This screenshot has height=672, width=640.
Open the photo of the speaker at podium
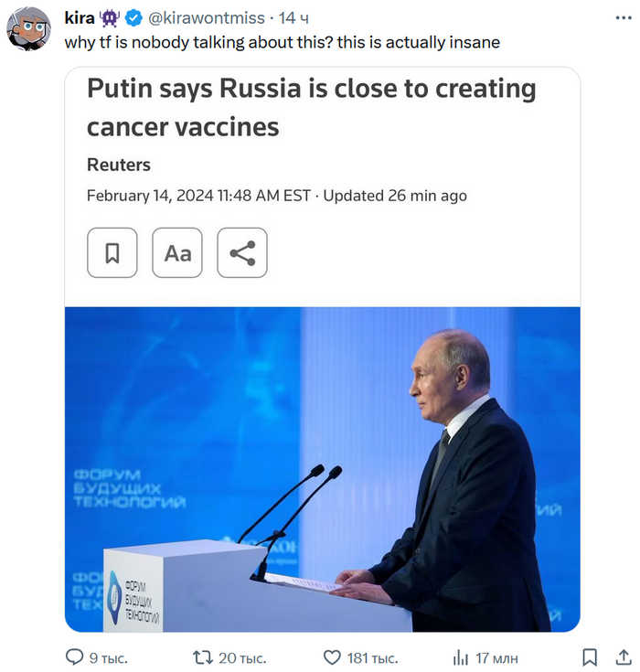click(x=322, y=469)
